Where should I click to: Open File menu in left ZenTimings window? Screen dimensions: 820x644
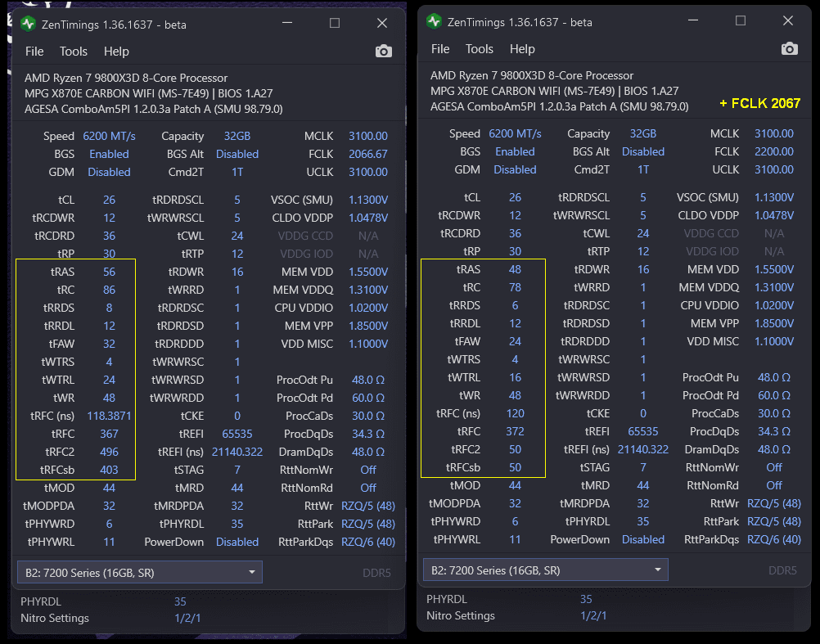pyautogui.click(x=34, y=52)
